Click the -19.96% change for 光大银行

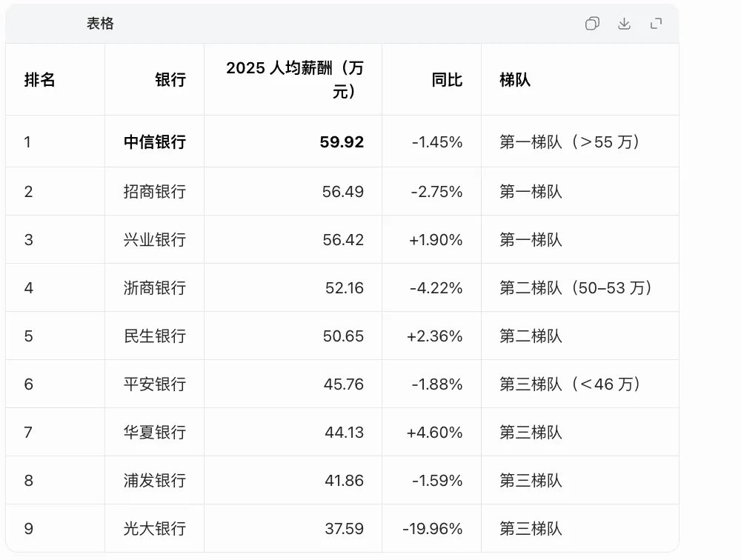[433, 529]
